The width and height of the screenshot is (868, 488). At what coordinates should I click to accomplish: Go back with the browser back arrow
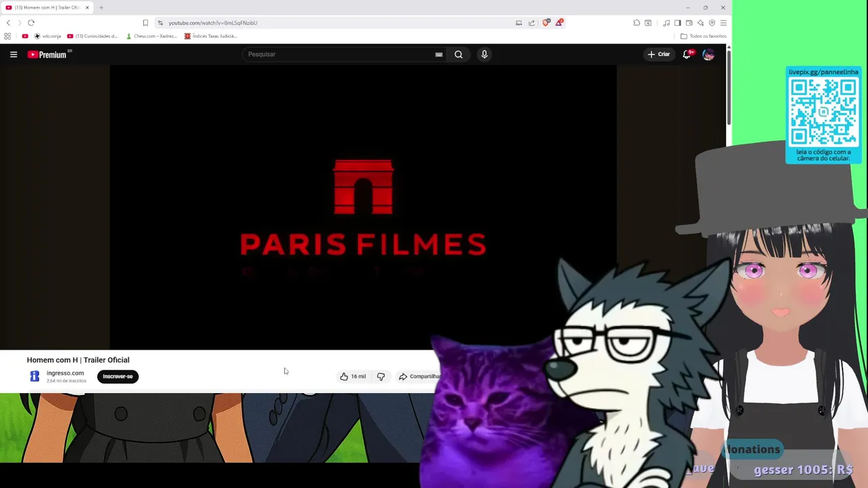click(x=8, y=22)
